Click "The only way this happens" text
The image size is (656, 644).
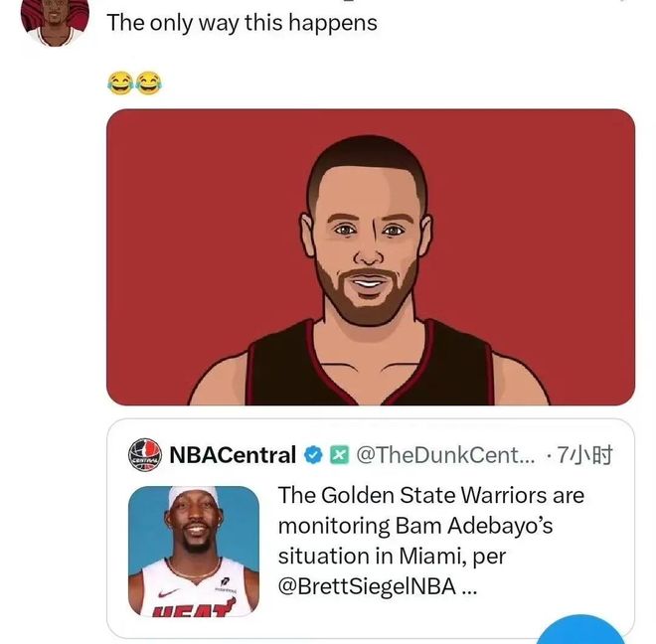[x=242, y=23]
